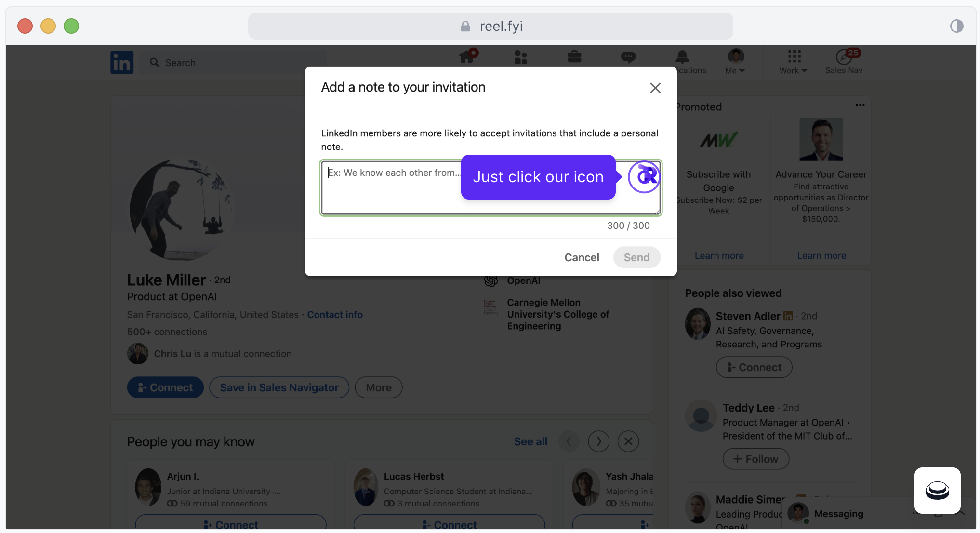980x533 pixels.
Task: Toggle browser reader contrast icon
Action: tap(956, 26)
